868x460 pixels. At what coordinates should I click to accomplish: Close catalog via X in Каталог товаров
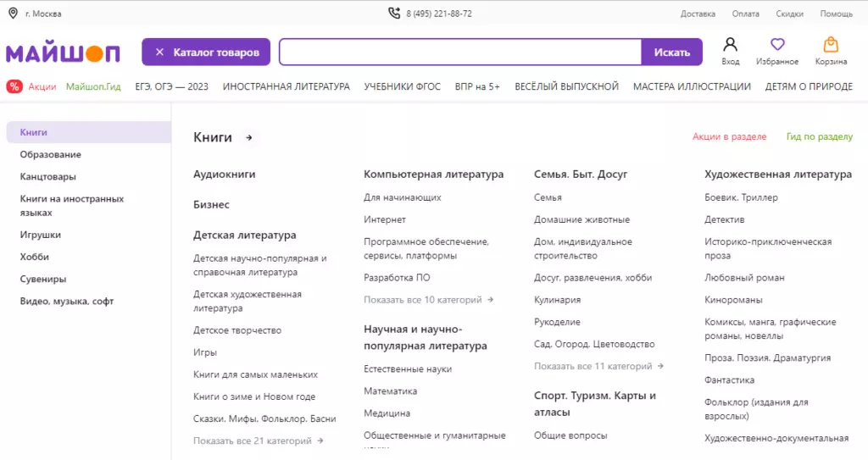tap(159, 52)
